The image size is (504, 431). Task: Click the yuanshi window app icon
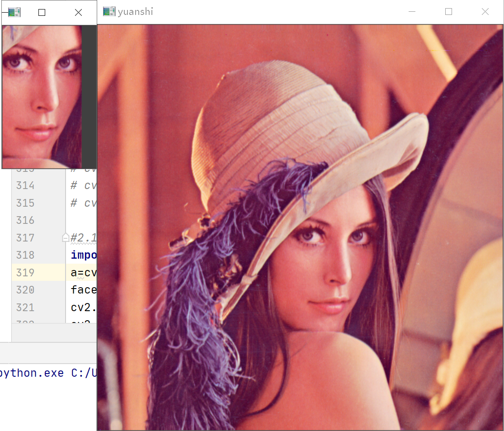(109, 11)
